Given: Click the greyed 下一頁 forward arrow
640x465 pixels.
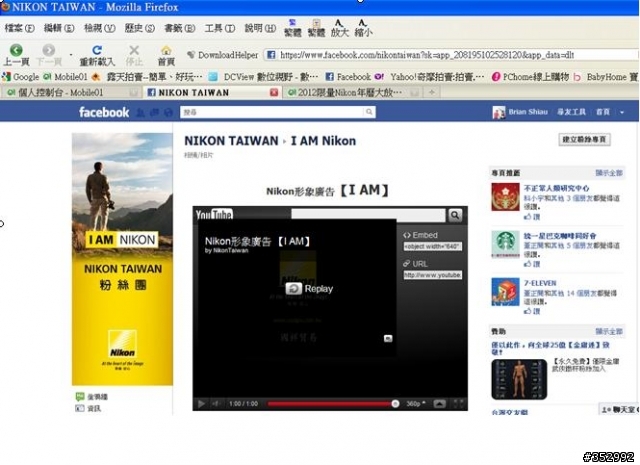Looking at the screenshot, I should click(49, 55).
